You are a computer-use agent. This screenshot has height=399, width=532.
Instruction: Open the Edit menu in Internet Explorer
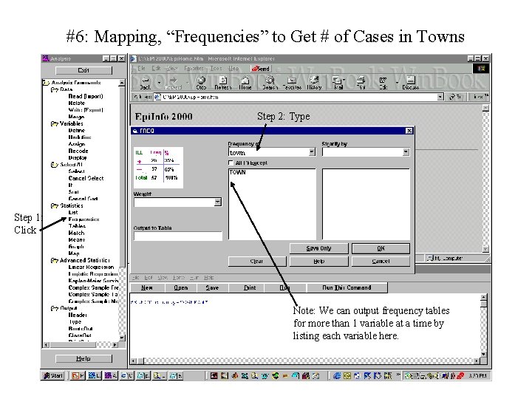156,68
